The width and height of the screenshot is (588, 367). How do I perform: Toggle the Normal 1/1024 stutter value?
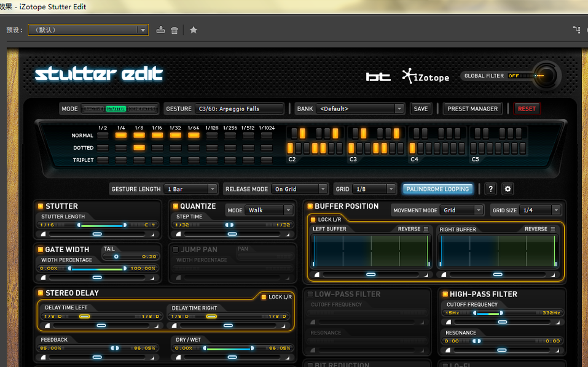(x=267, y=136)
